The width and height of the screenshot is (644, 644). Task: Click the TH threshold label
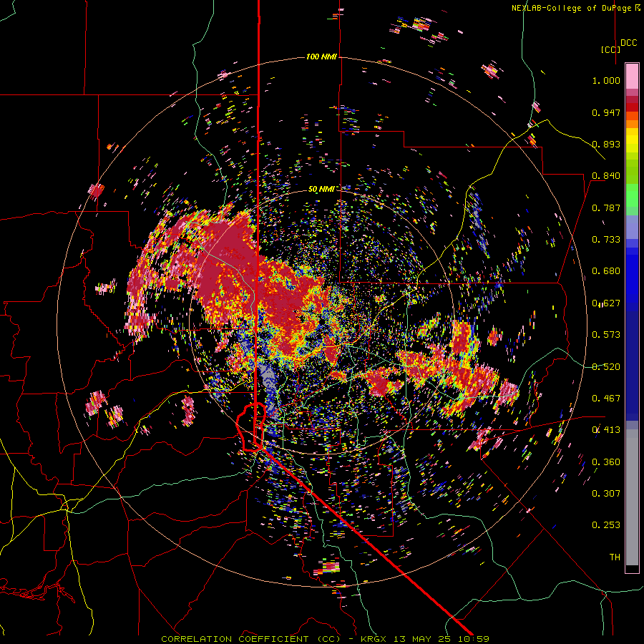point(615,557)
